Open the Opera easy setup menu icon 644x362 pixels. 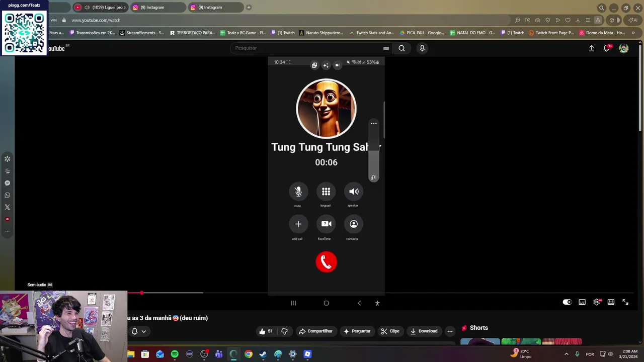click(588, 20)
